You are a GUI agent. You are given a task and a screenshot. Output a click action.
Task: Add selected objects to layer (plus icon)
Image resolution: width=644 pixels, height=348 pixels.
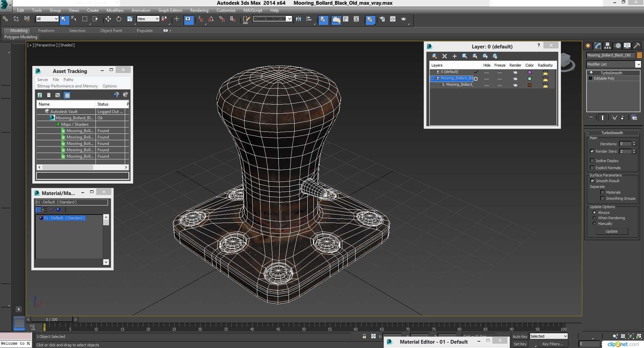pyautogui.click(x=455, y=56)
